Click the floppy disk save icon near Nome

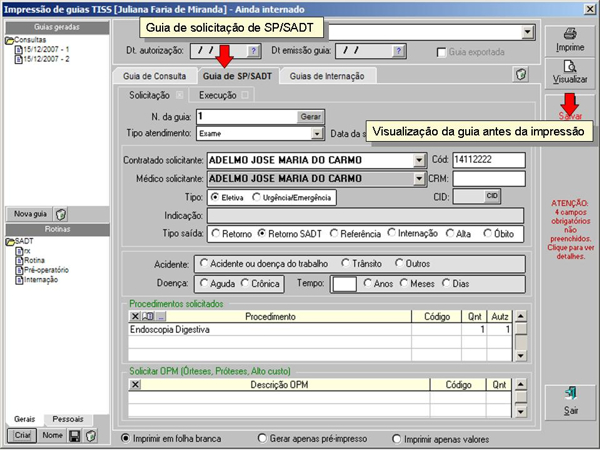(x=74, y=436)
